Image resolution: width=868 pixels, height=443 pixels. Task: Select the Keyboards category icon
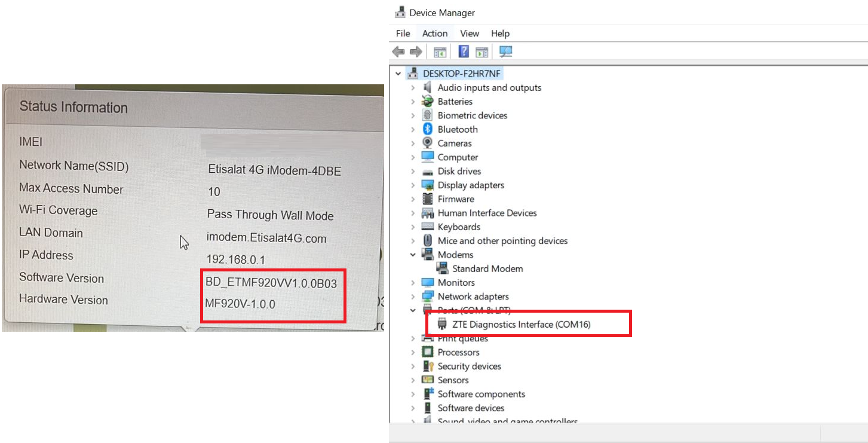428,227
